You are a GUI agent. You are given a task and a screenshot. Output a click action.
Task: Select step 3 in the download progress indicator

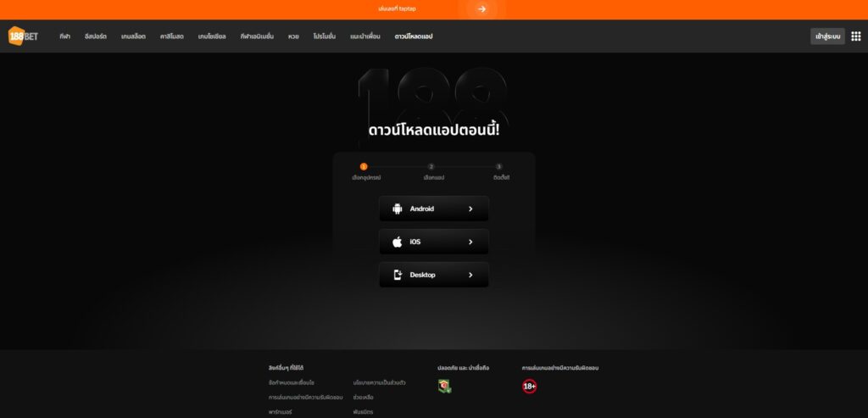point(498,167)
